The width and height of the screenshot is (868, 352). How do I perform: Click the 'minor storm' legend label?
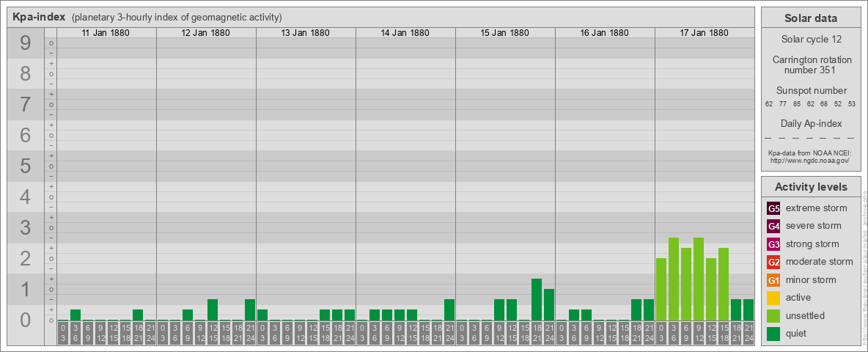[x=811, y=279]
